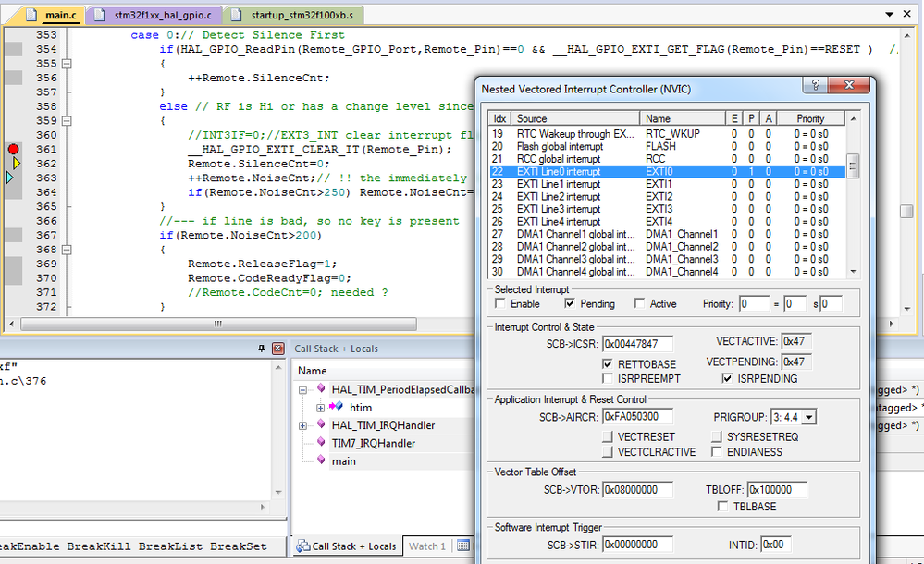Image resolution: width=924 pixels, height=564 pixels.
Task: Click the Call Stack + Locals tab icon
Action: tap(302, 546)
